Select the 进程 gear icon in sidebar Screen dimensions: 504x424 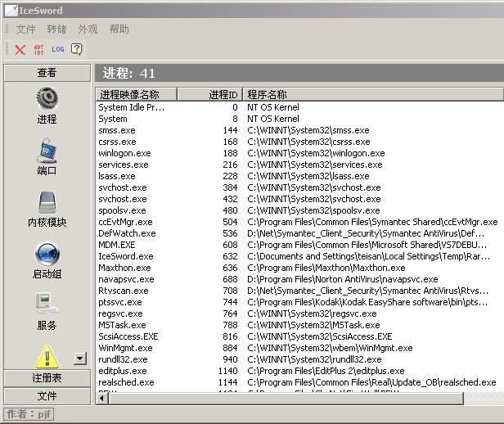47,98
